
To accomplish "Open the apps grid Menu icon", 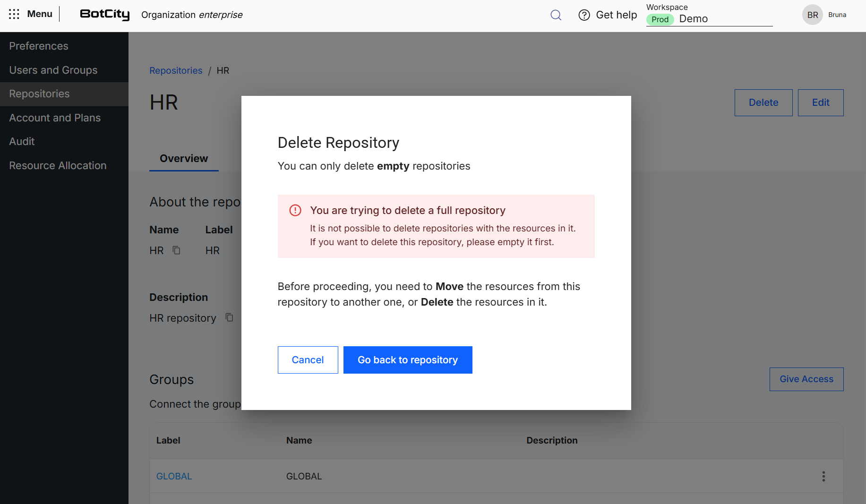I will (14, 14).
